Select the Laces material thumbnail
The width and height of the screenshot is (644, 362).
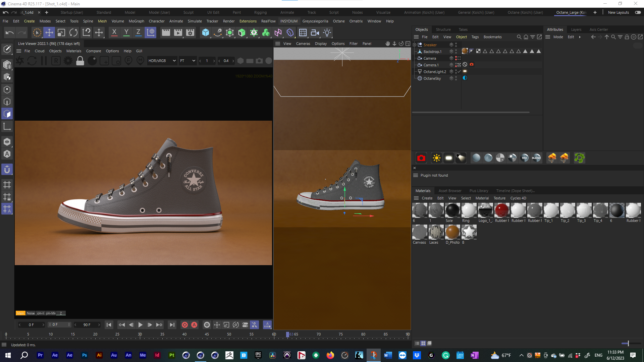(x=436, y=232)
